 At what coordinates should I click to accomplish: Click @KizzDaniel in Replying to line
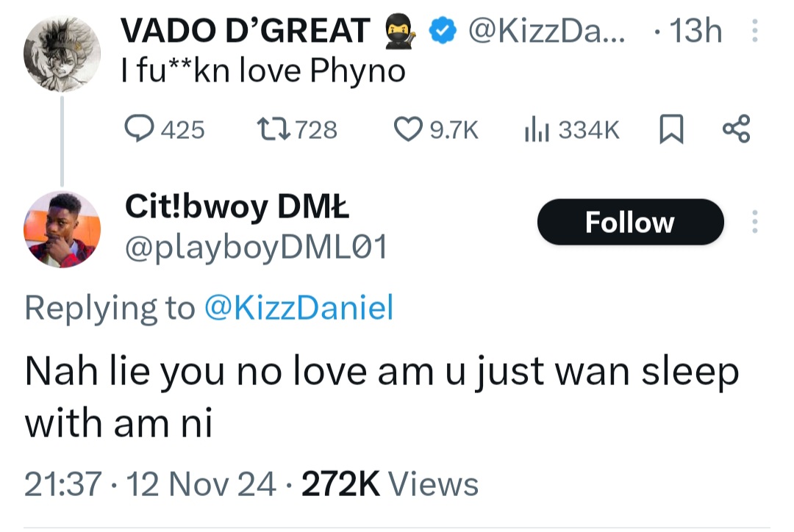[x=298, y=308]
